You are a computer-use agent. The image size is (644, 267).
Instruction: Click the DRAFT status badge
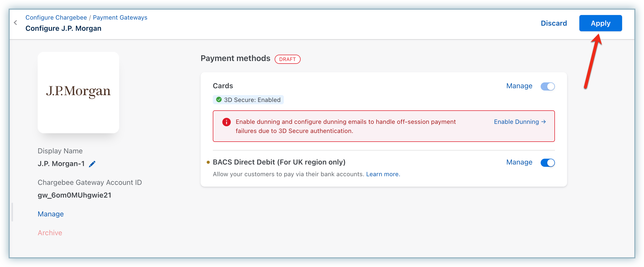coord(287,59)
